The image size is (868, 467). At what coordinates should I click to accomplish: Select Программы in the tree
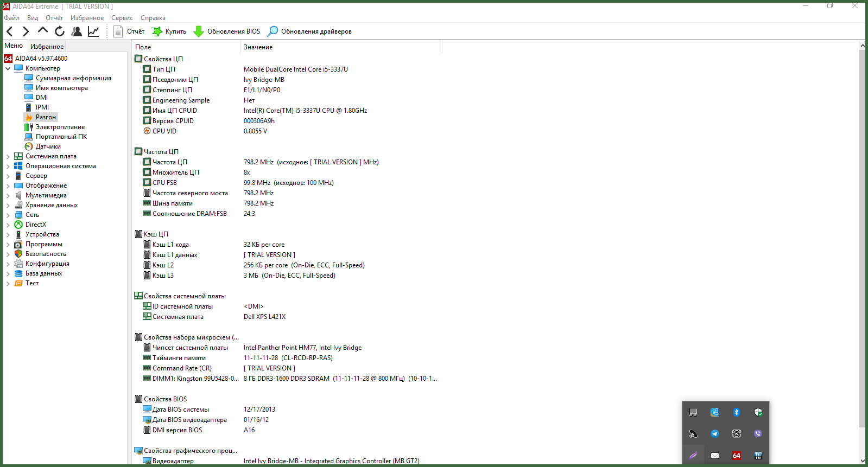point(44,244)
